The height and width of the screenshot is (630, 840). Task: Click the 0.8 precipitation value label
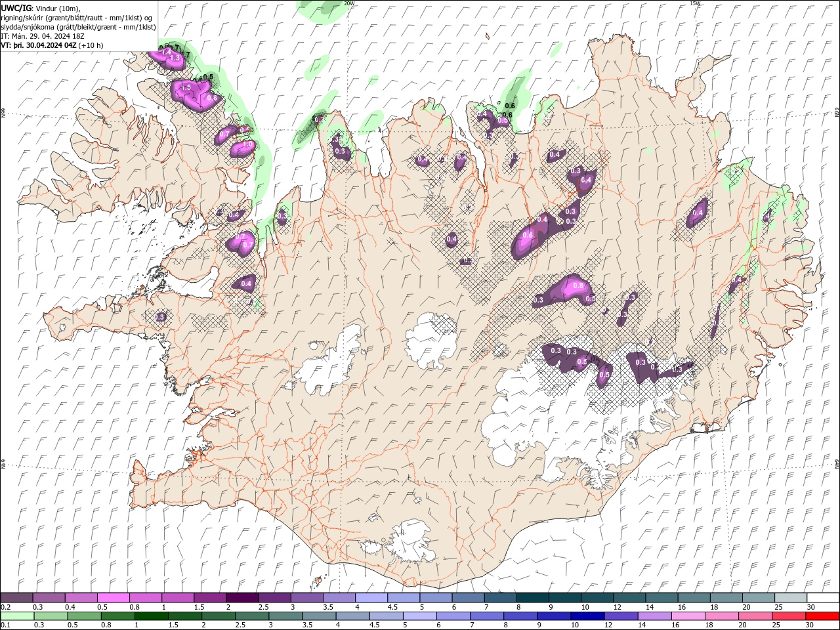tap(578, 285)
